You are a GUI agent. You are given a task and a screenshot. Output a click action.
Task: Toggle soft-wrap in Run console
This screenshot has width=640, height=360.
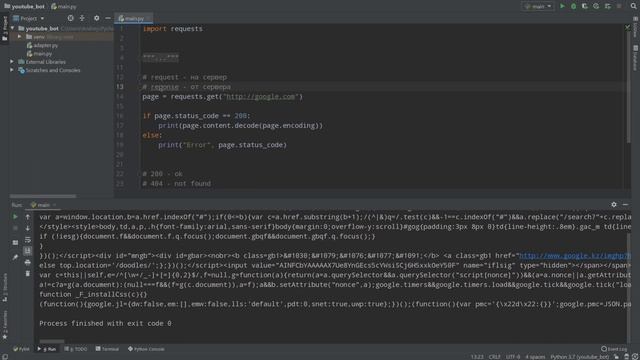28,240
